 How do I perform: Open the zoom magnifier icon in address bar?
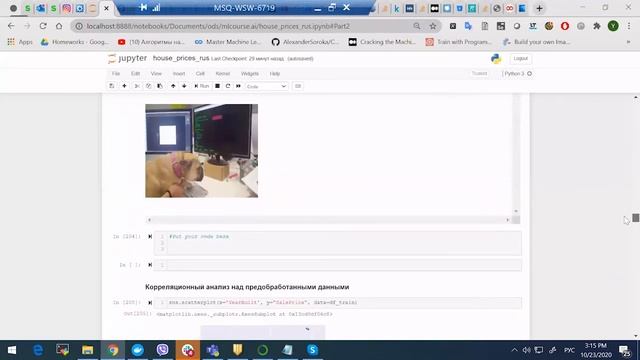click(417, 26)
